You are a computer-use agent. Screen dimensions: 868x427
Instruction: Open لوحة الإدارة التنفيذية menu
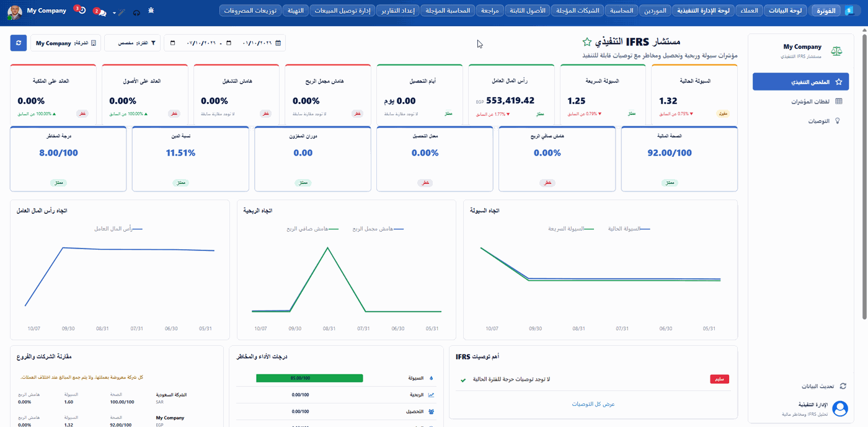[704, 11]
